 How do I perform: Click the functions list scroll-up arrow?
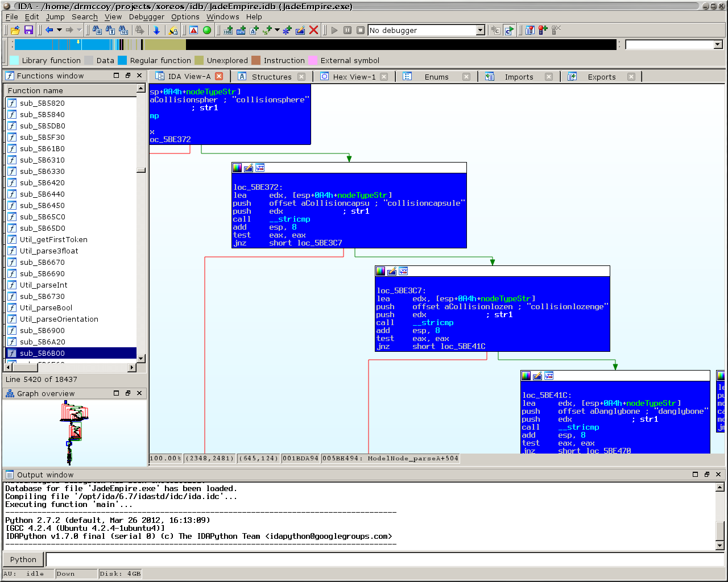click(x=141, y=89)
